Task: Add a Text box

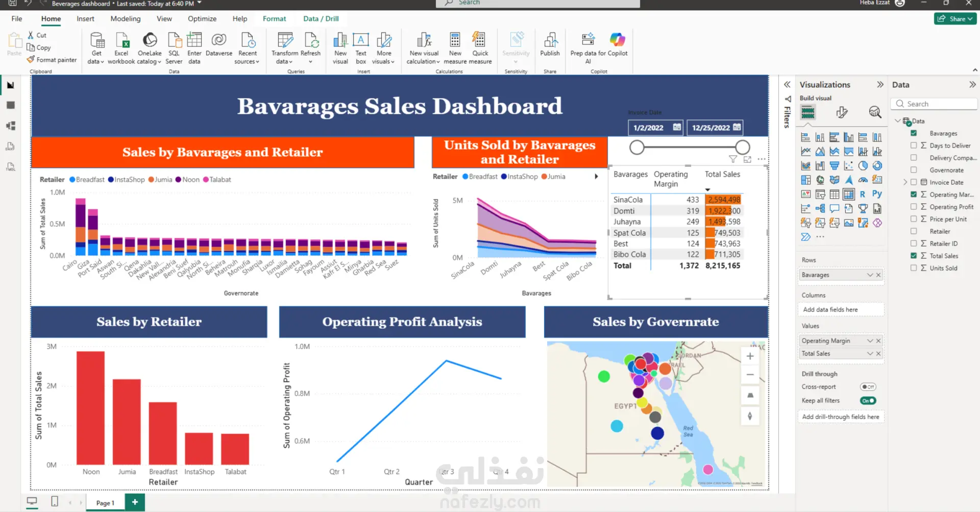Action: [361, 48]
